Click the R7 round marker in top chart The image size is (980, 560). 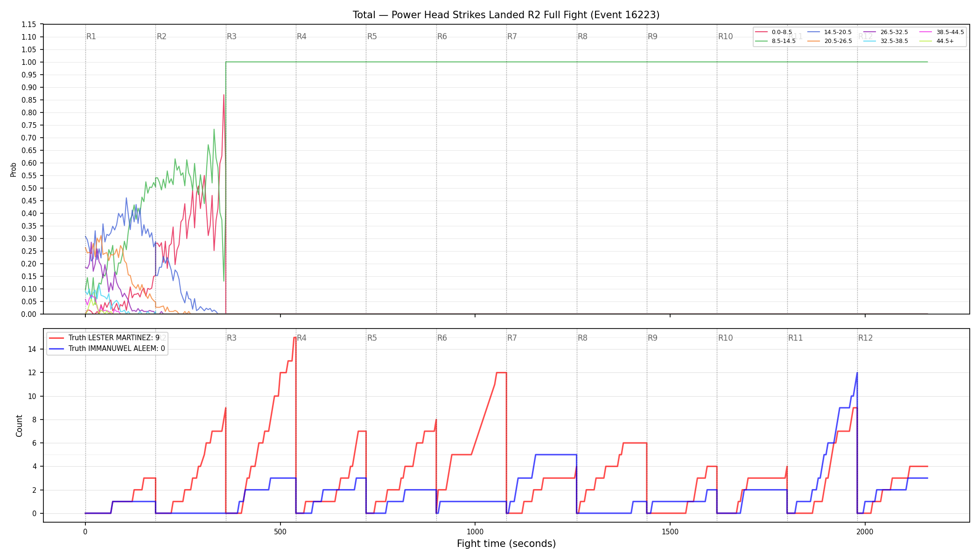(x=512, y=36)
